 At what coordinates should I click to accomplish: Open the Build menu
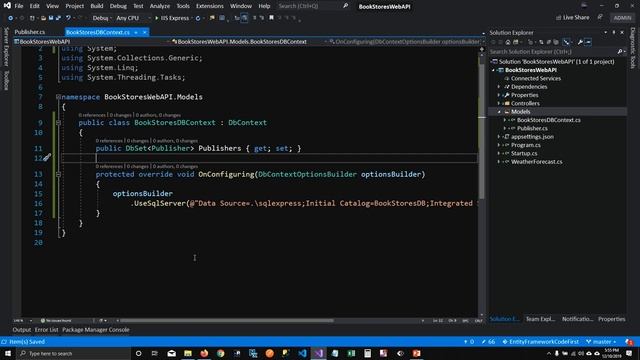pyautogui.click(x=97, y=6)
